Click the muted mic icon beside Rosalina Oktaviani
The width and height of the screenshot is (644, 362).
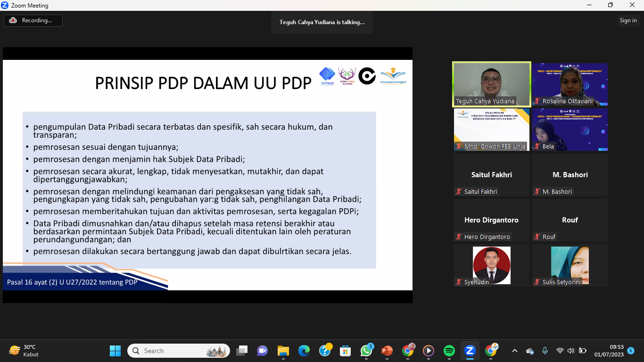[537, 101]
